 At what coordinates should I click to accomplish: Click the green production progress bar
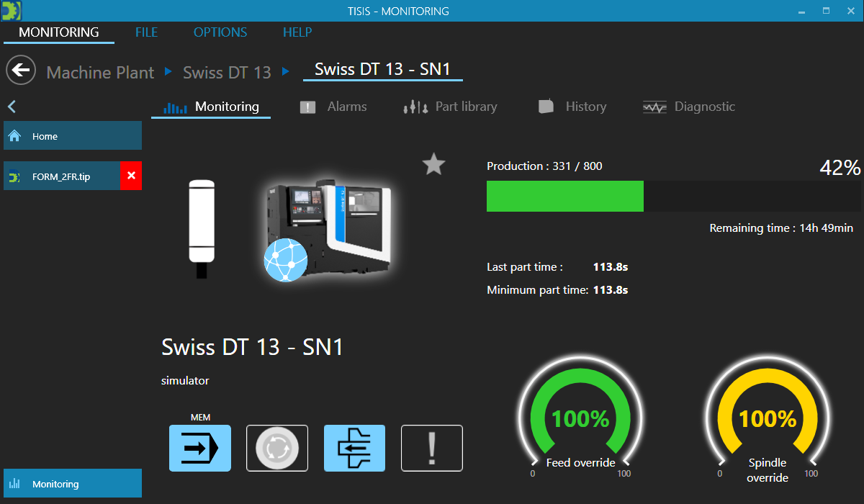[565, 196]
